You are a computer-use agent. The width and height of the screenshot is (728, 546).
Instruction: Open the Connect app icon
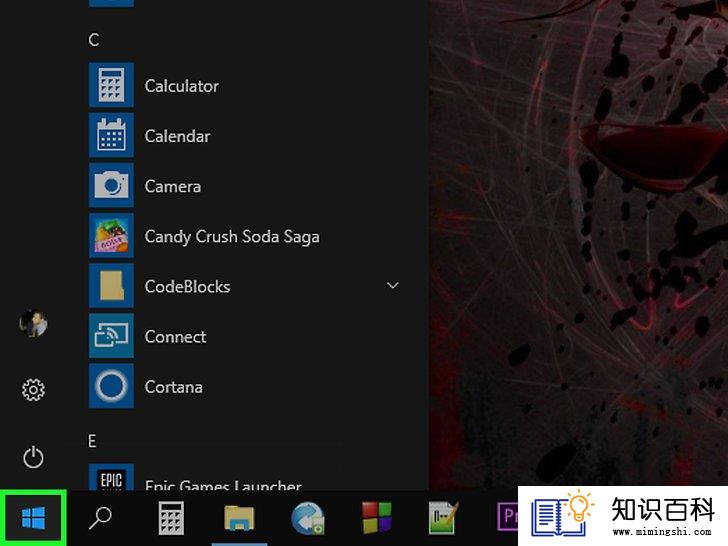(111, 336)
